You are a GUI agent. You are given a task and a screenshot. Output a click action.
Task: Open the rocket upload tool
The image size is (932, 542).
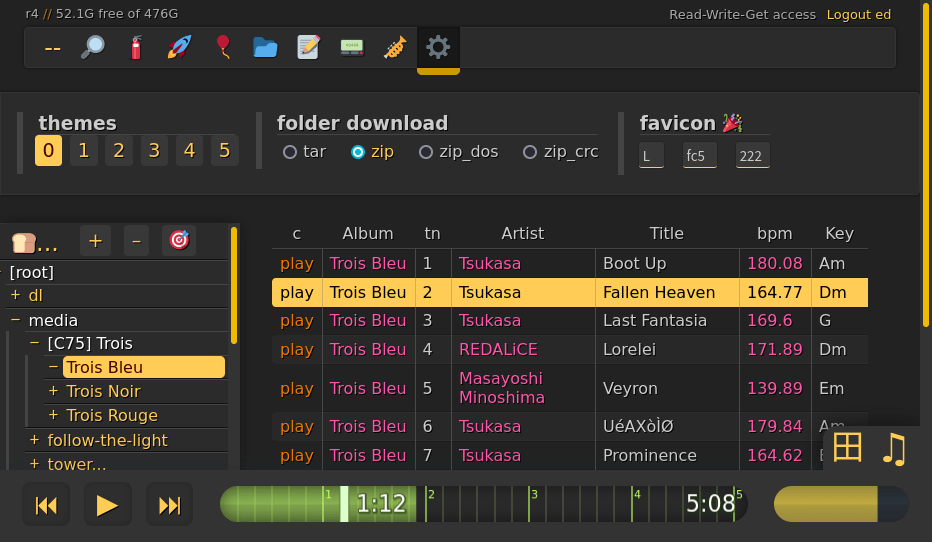[x=179, y=47]
